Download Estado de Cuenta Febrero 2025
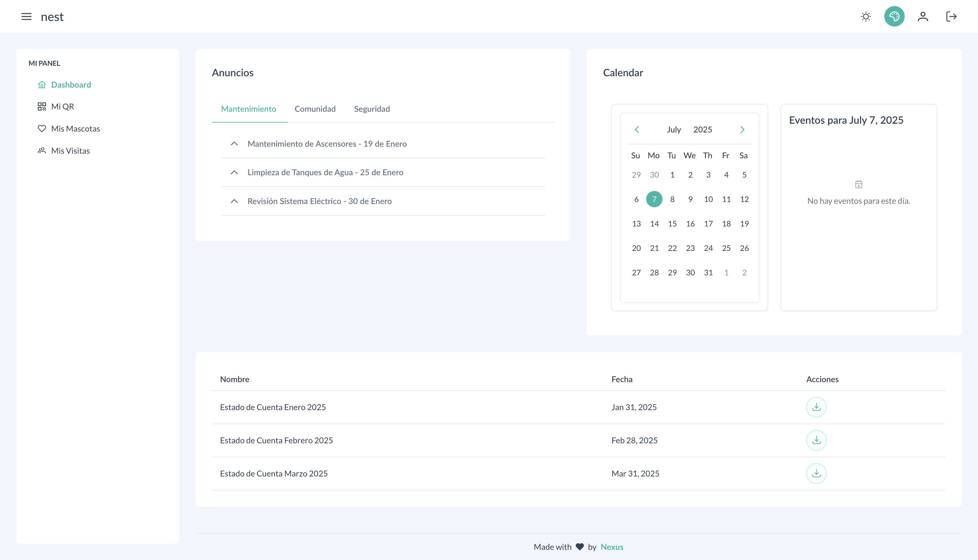Image resolution: width=978 pixels, height=560 pixels. tap(816, 440)
